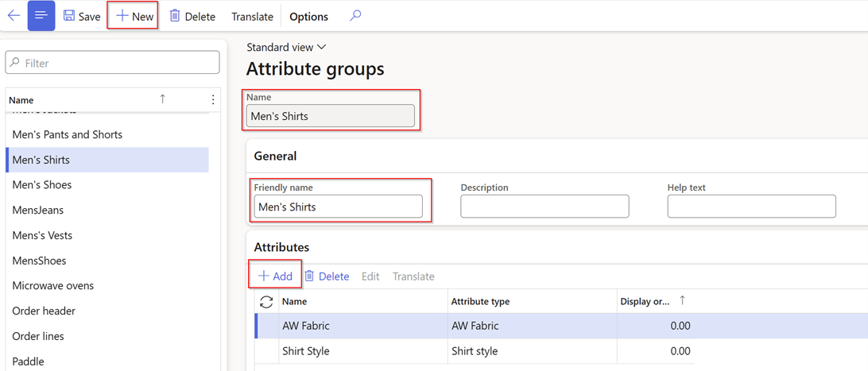
Task: Expand the Standard view dropdown
Action: 286,47
